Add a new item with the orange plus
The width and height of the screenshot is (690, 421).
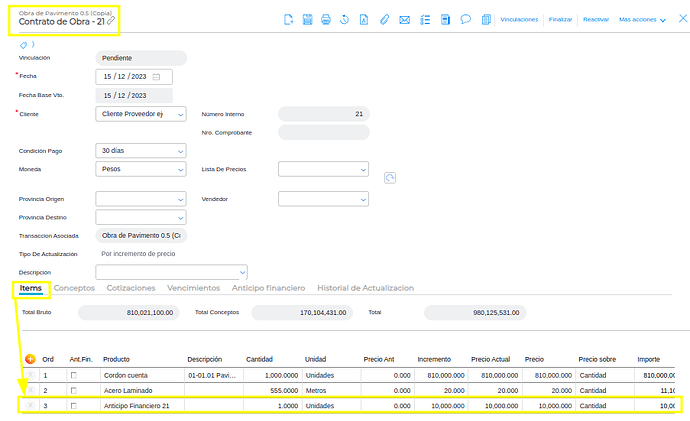click(30, 359)
